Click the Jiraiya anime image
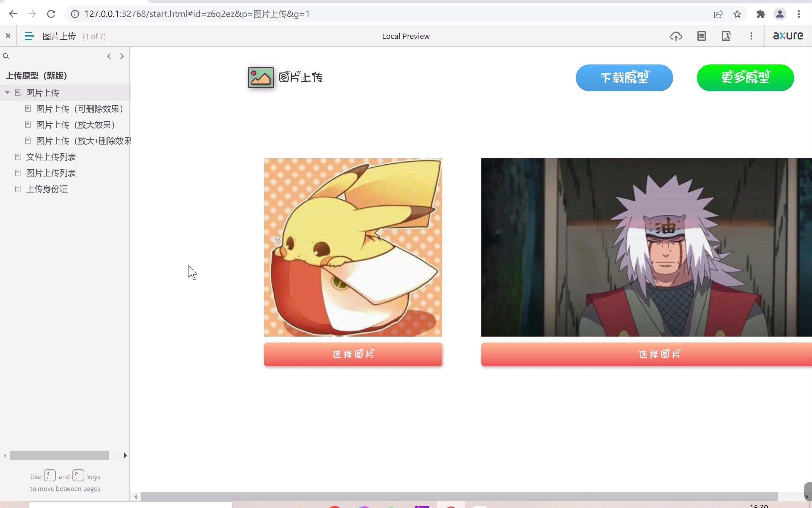 [647, 247]
